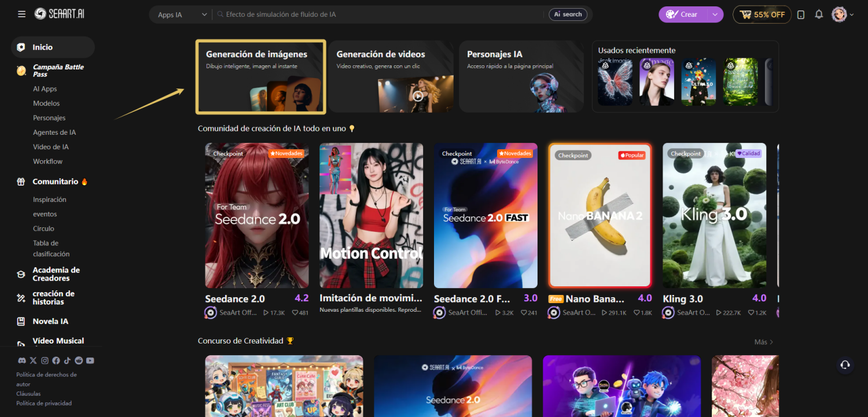The width and height of the screenshot is (868, 417).
Task: Click the heart icon showing 1.8K likes
Action: tap(637, 313)
